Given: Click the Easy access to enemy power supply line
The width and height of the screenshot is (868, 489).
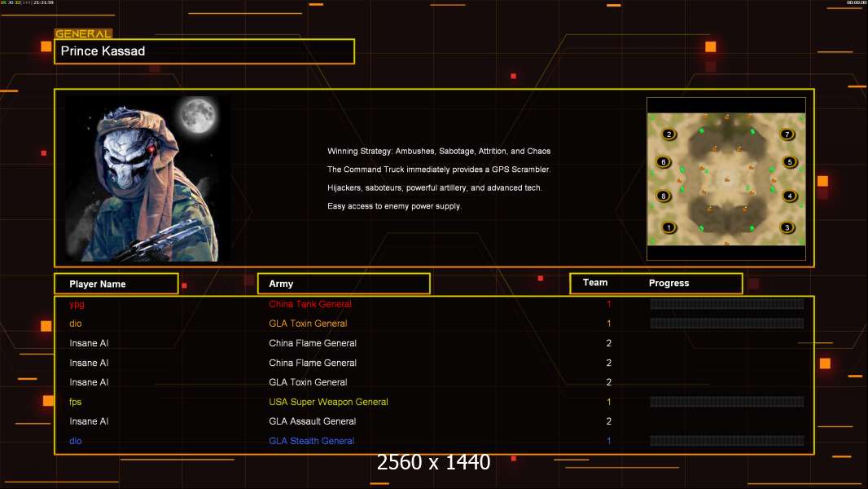Looking at the screenshot, I should click(x=394, y=206).
